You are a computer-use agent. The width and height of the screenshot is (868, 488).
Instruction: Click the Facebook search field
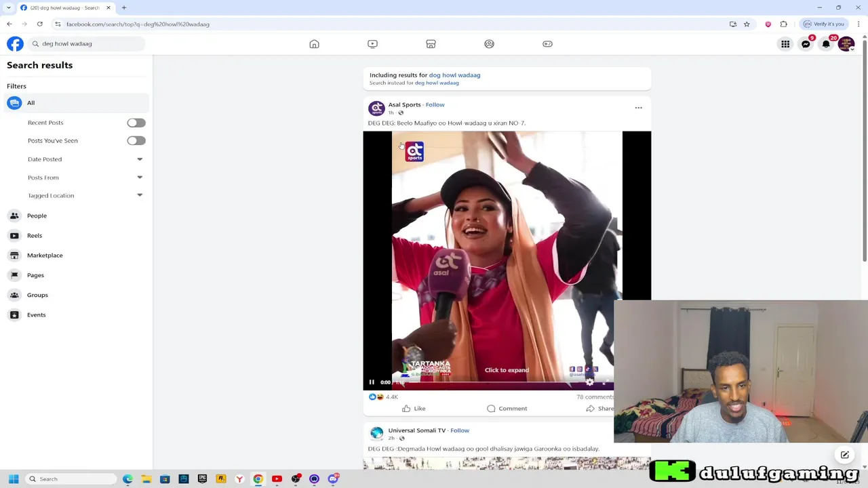(x=88, y=44)
